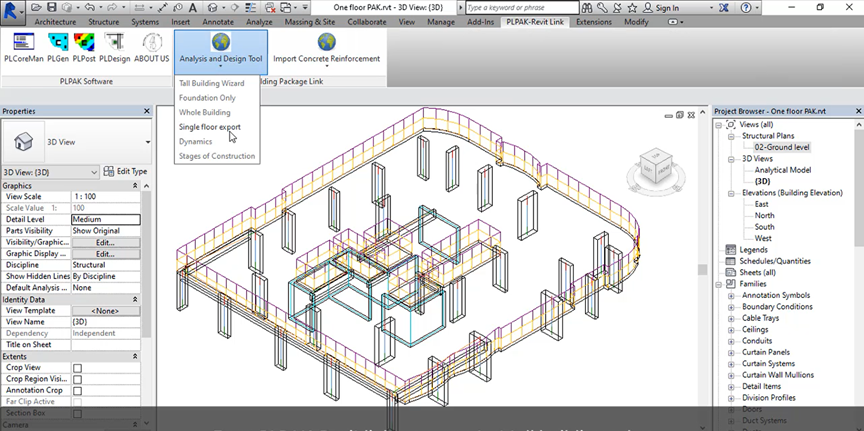The width and height of the screenshot is (864, 431).
Task: Click the Switch Windows icon
Action: click(286, 8)
